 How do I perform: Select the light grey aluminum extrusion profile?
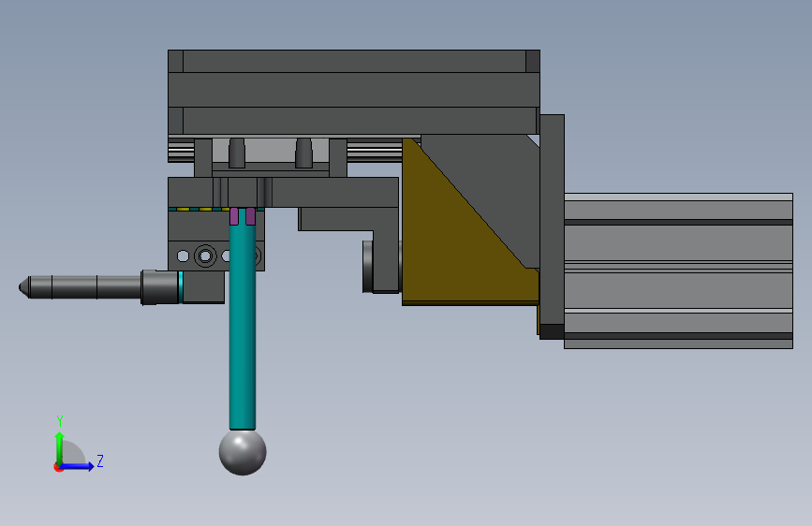(678, 270)
